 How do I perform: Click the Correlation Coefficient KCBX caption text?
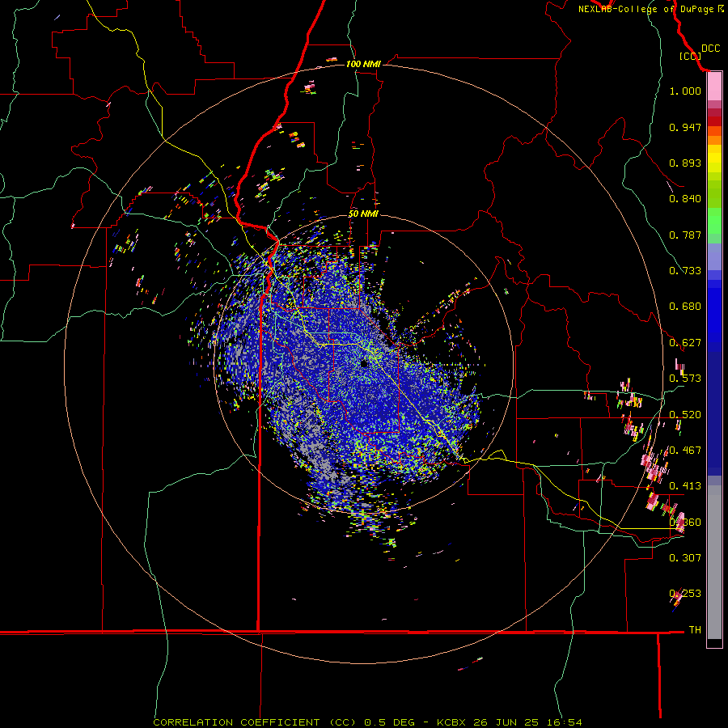coord(367,722)
